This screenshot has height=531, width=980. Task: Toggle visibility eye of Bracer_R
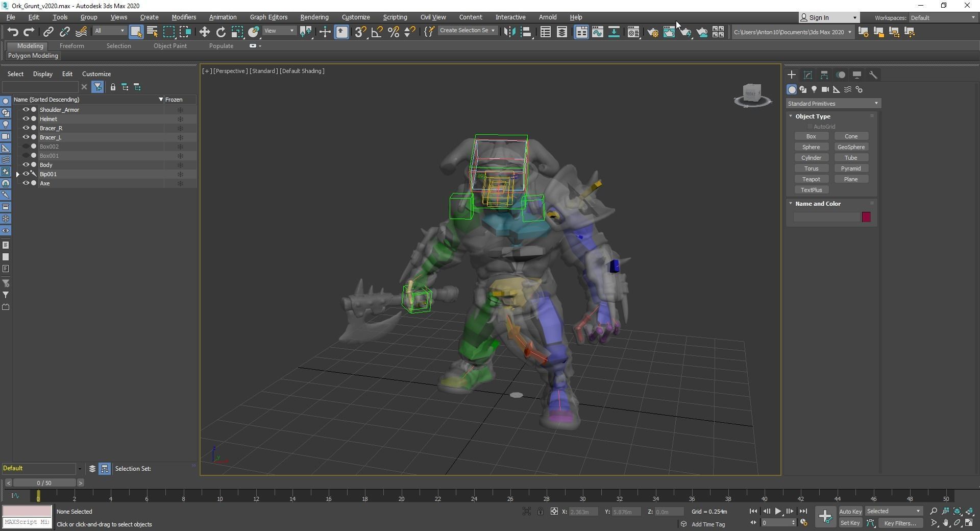pyautogui.click(x=26, y=128)
